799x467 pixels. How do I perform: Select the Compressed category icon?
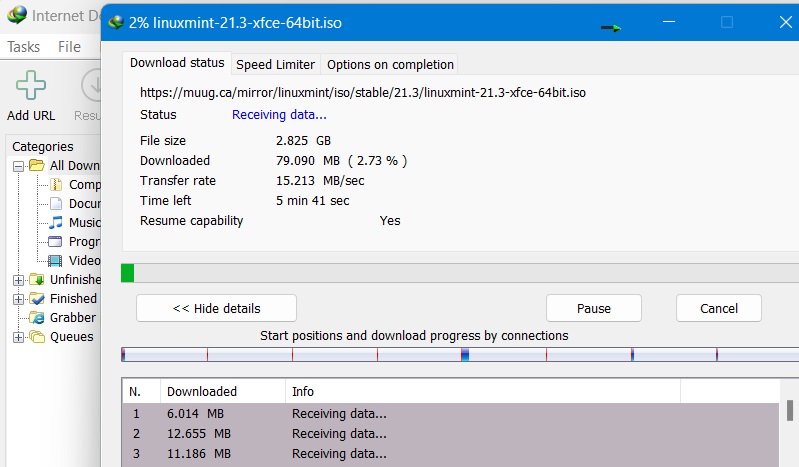click(56, 184)
